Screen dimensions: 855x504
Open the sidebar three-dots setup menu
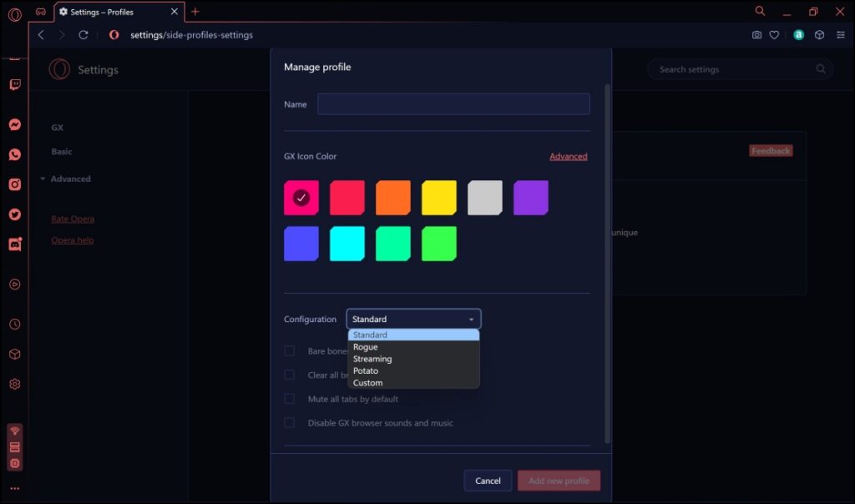(15, 488)
